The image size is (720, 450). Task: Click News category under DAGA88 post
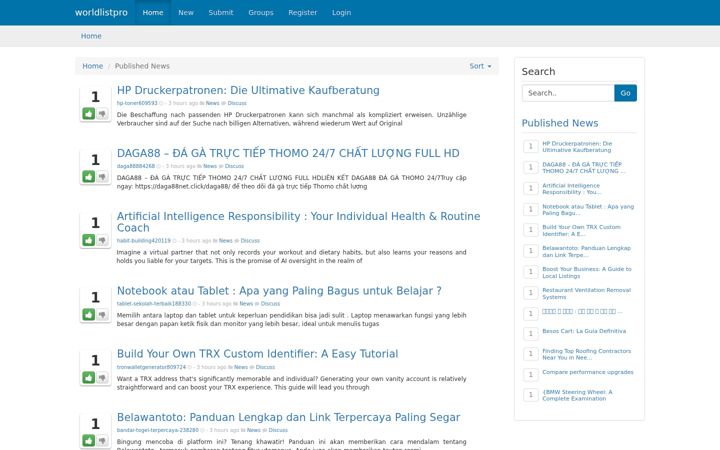coord(210,166)
